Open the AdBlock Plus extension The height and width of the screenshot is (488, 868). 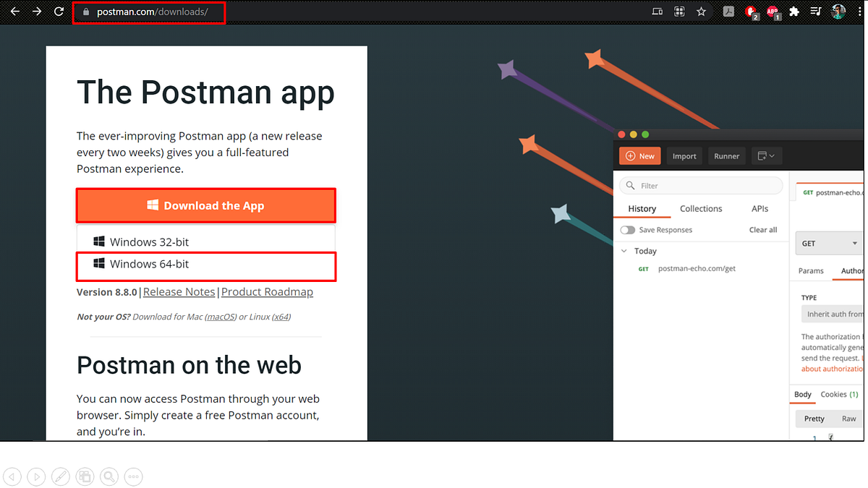[x=773, y=12]
